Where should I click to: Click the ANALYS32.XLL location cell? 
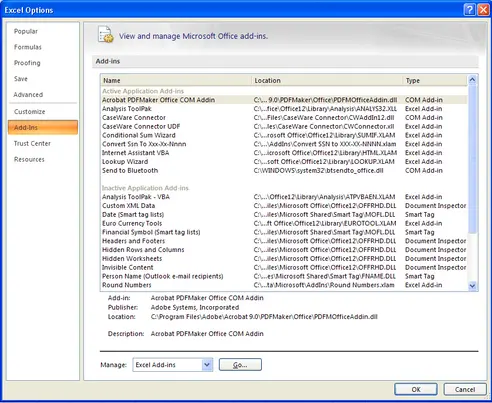pyautogui.click(x=325, y=109)
